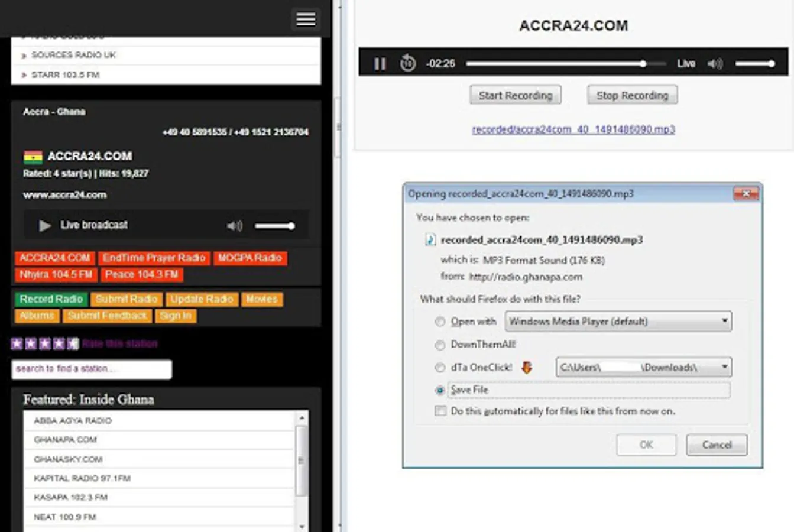The width and height of the screenshot is (794, 532).
Task: Click the Featured list scroll up arrow
Action: (x=302, y=418)
